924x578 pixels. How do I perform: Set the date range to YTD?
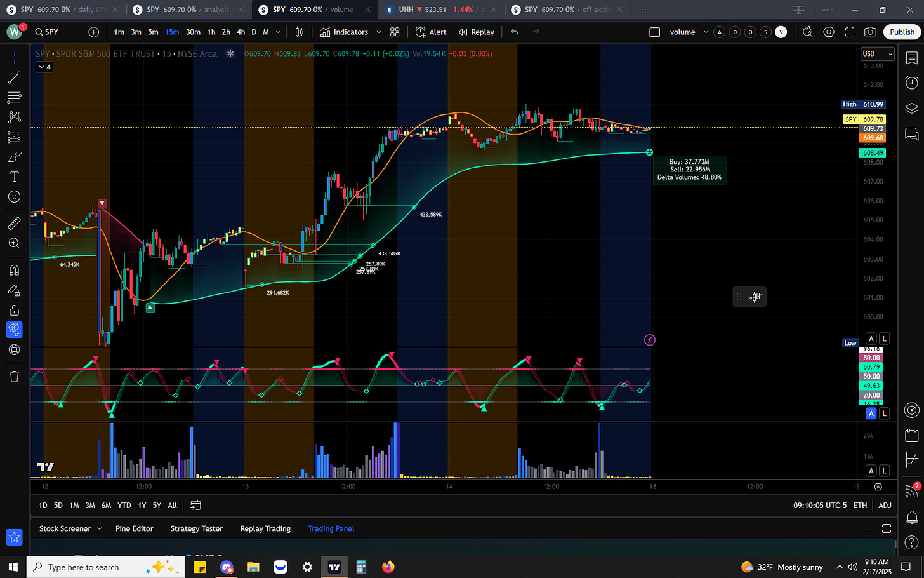124,506
